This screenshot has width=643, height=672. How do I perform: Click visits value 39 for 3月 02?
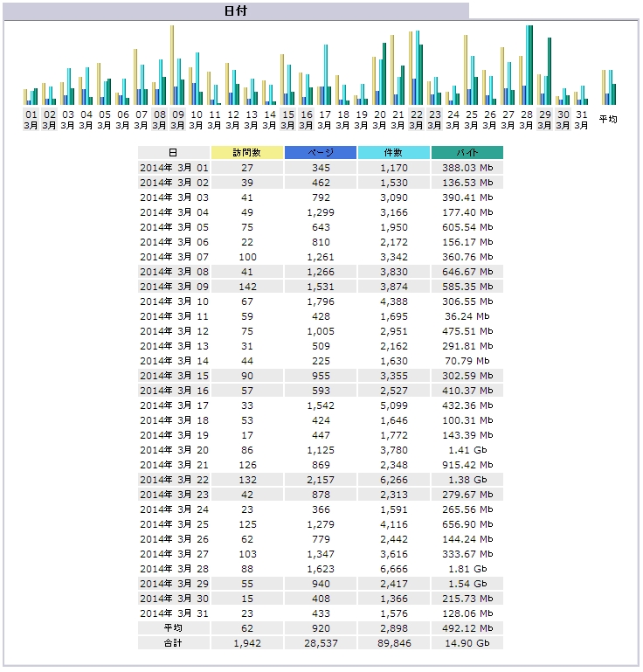click(247, 183)
